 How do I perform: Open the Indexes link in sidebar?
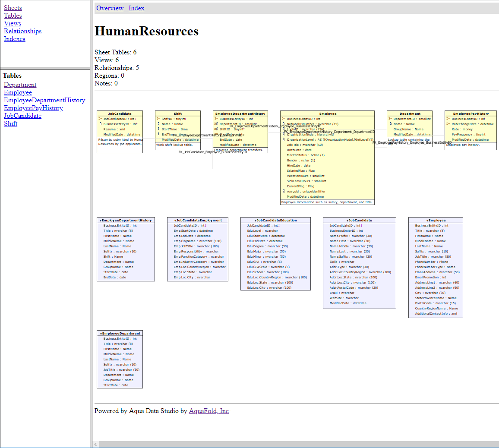coord(15,39)
